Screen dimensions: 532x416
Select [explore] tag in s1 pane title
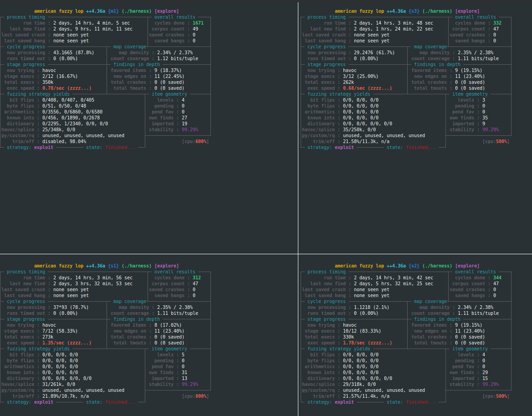click(167, 266)
